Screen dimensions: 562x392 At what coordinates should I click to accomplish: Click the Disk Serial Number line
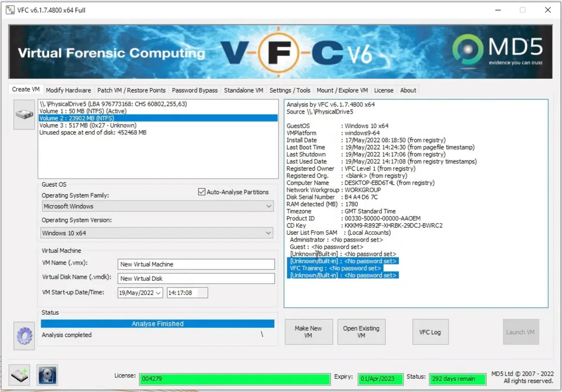click(333, 197)
